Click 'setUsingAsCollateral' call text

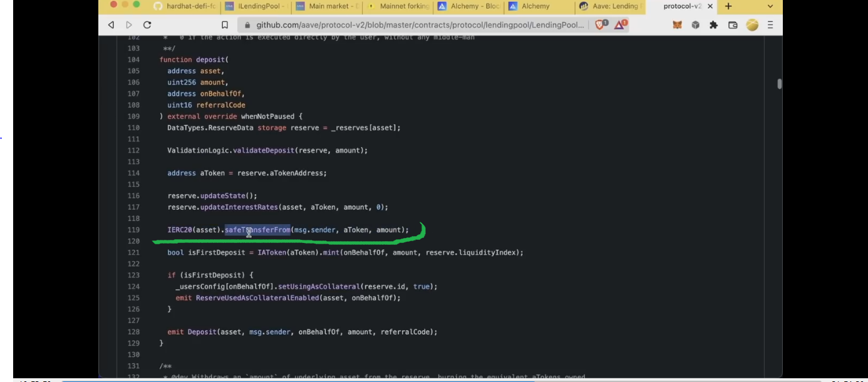(x=319, y=287)
